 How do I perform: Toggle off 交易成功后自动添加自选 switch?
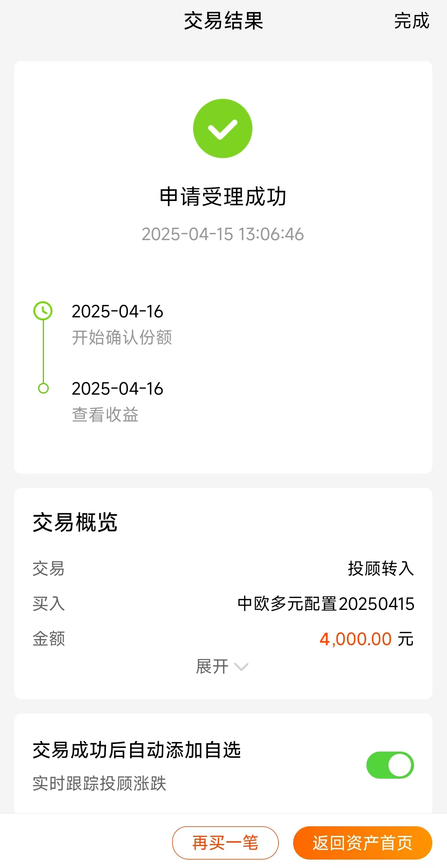click(390, 765)
